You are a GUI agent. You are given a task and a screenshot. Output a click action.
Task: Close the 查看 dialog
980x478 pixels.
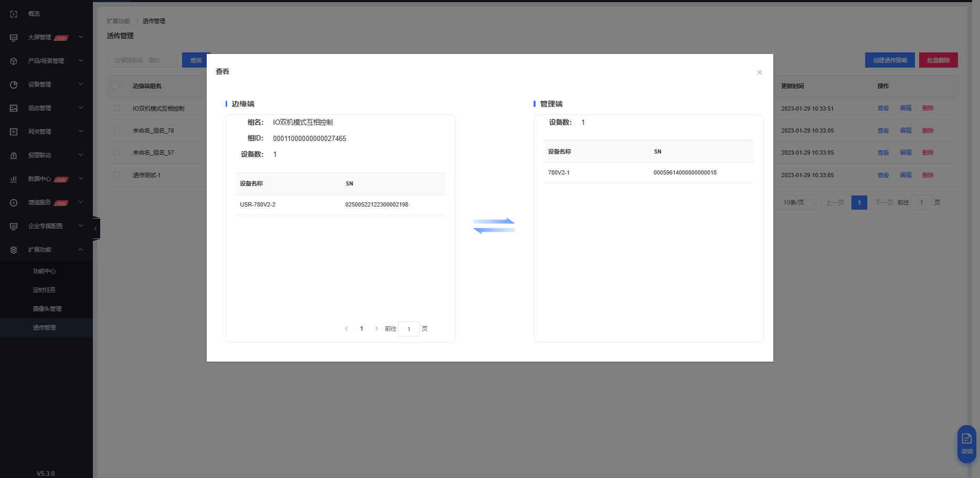point(759,72)
